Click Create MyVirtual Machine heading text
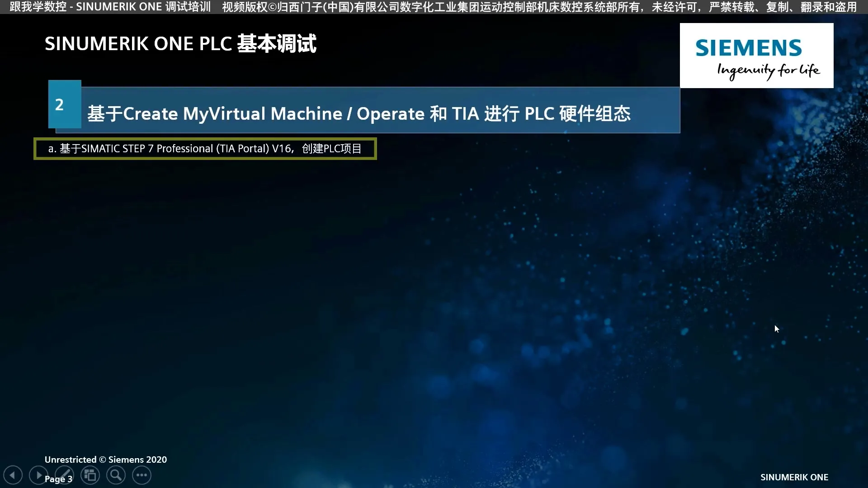 point(232,113)
